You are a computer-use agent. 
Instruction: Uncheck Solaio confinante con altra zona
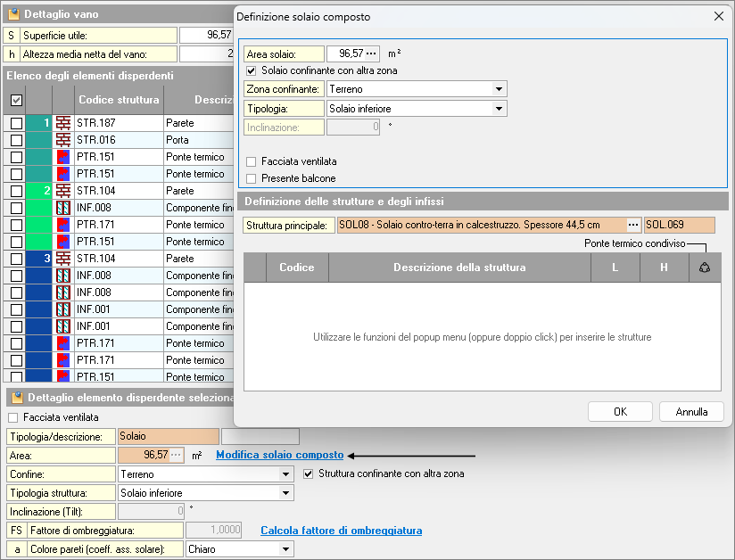(x=252, y=70)
